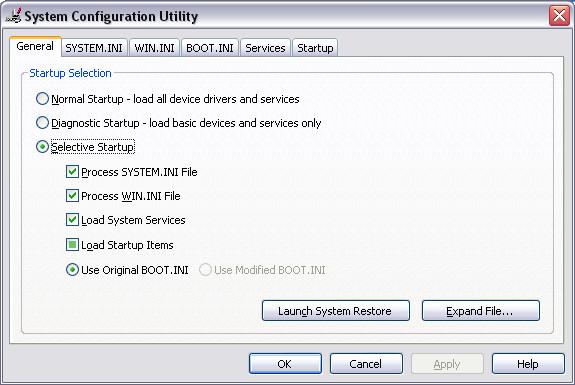This screenshot has width=575, height=385.
Task: Choose Diagnostic Startup option
Action: [x=42, y=123]
